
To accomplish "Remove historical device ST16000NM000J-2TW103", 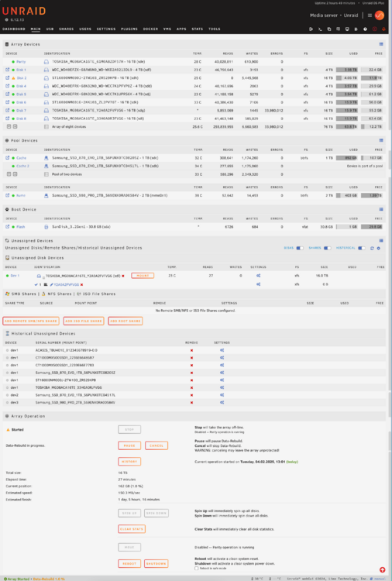I will click(191, 380).
